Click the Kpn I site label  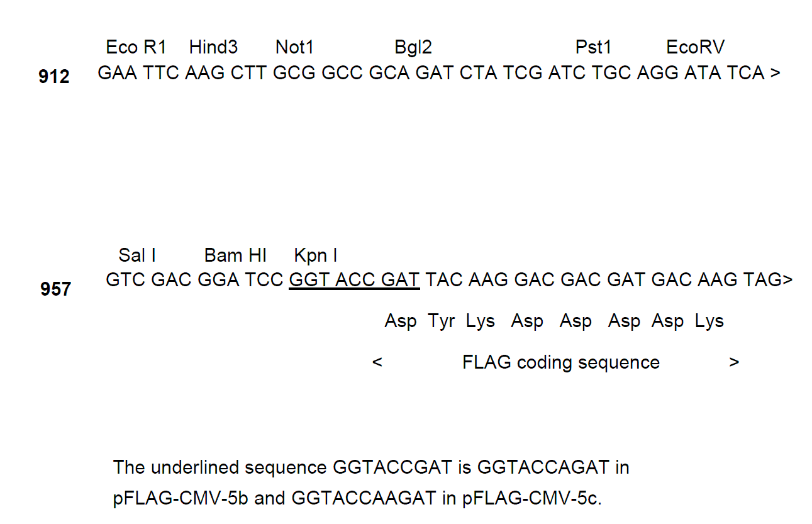tap(316, 255)
